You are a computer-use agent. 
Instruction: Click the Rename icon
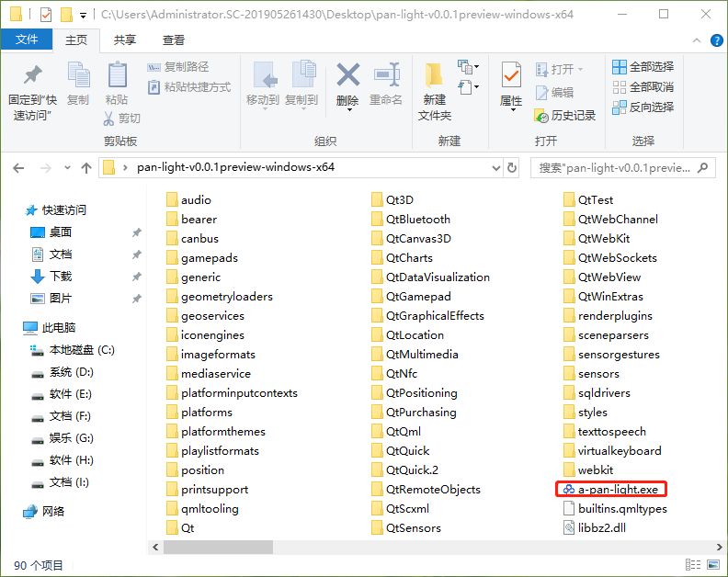[387, 74]
